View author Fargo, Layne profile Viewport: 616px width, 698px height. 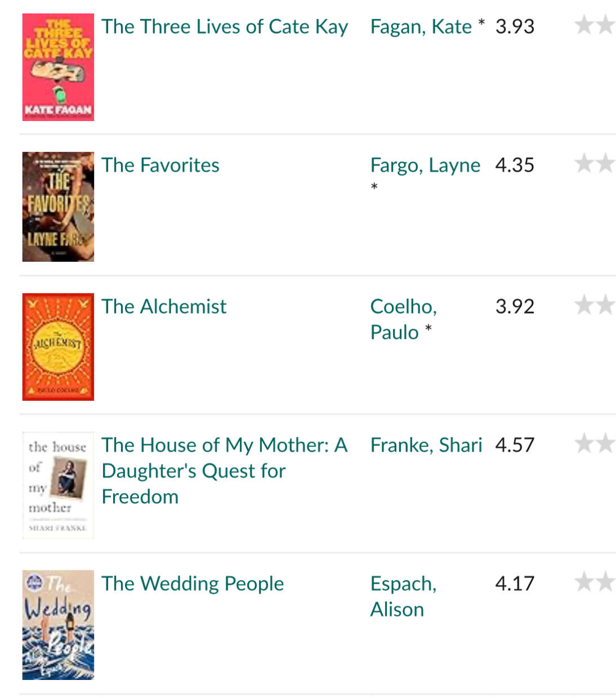425,165
